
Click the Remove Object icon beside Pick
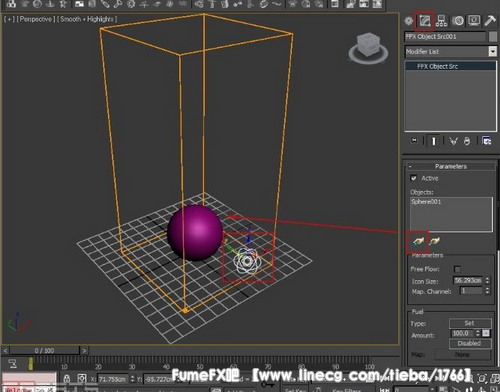pos(434,241)
